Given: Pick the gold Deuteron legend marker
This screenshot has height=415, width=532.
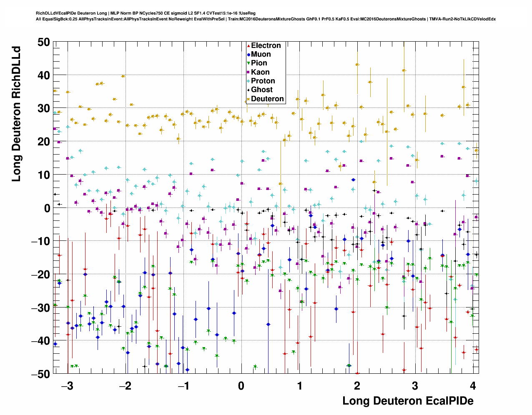Looking at the screenshot, I should (x=248, y=99).
